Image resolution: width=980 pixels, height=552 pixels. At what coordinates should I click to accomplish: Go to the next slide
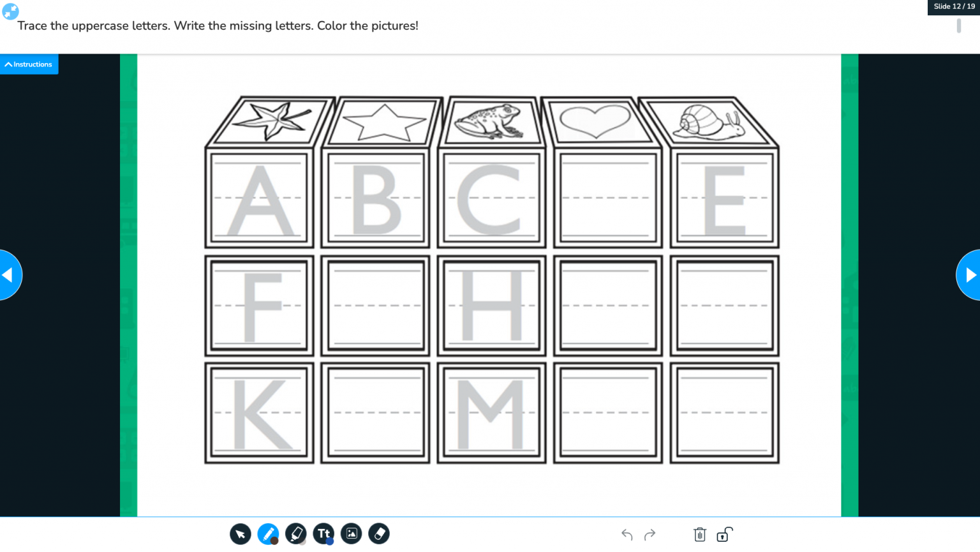pos(969,275)
